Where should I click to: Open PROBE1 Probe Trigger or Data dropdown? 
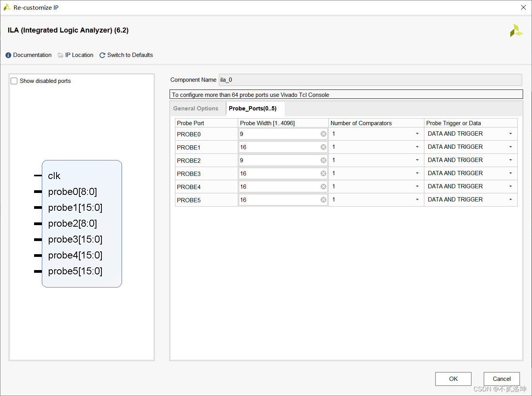(x=511, y=147)
